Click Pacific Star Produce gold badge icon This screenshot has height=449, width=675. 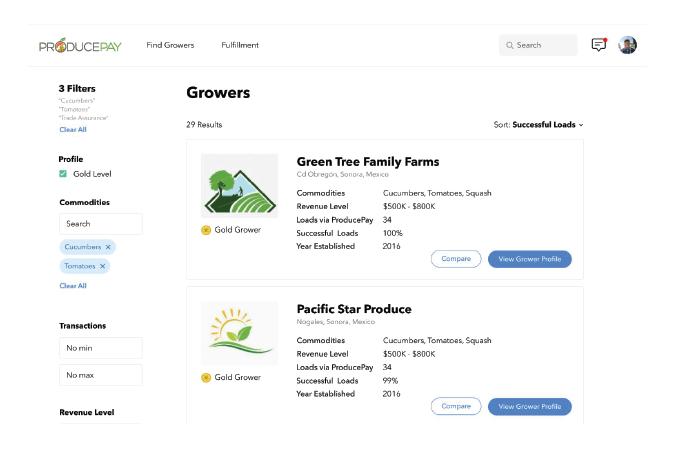click(206, 378)
